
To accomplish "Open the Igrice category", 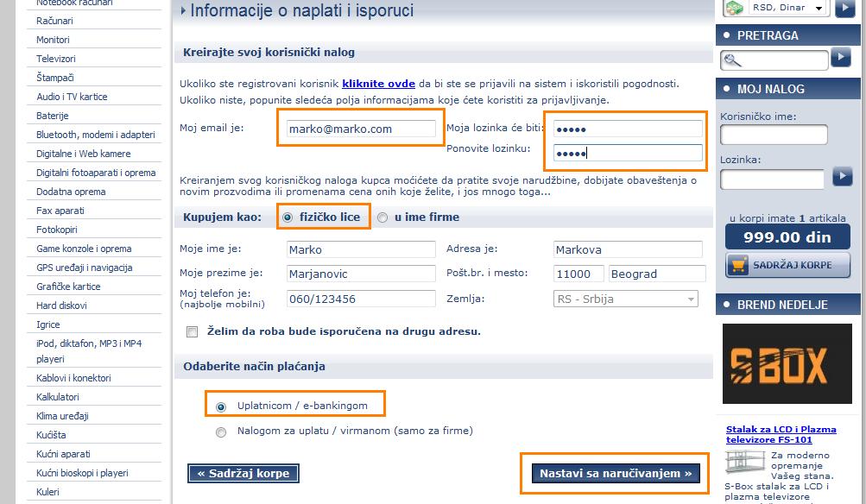I will (48, 324).
